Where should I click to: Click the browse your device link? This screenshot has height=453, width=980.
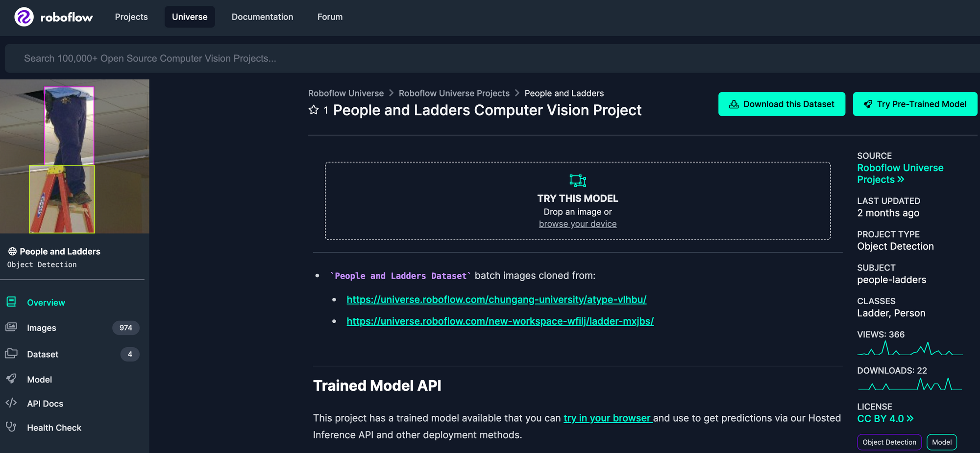point(578,224)
